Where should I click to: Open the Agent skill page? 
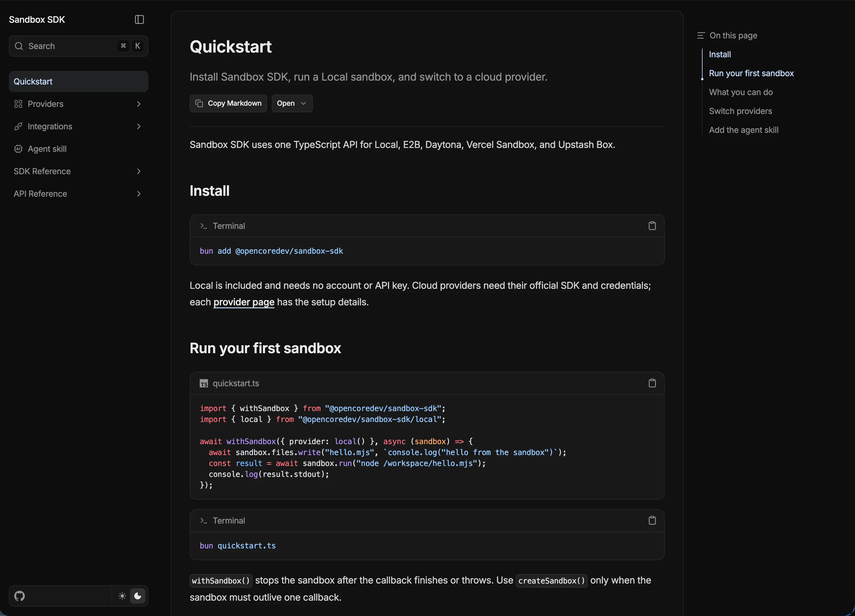coord(78,149)
